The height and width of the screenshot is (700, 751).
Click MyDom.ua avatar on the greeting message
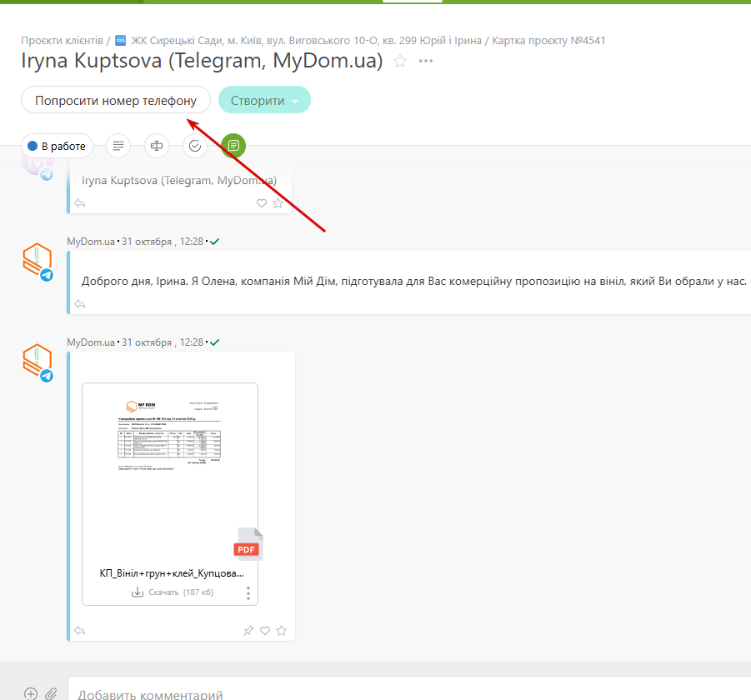[38, 261]
